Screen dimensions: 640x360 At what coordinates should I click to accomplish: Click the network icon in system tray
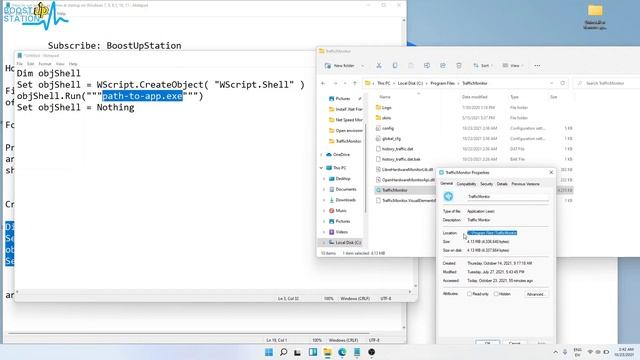590,352
